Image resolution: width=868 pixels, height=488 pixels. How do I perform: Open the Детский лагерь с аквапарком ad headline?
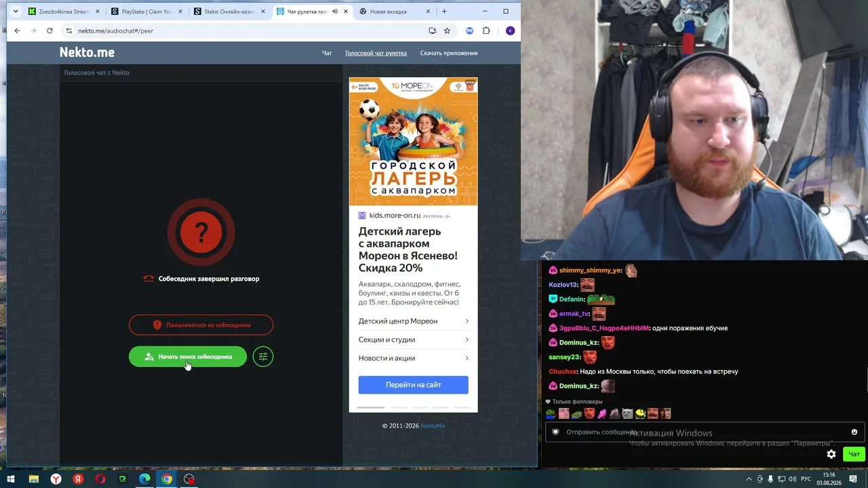click(408, 249)
